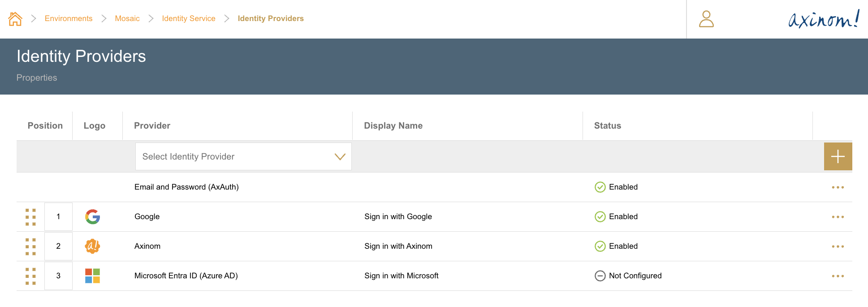Click the drag handle for Axinom row

coord(30,246)
